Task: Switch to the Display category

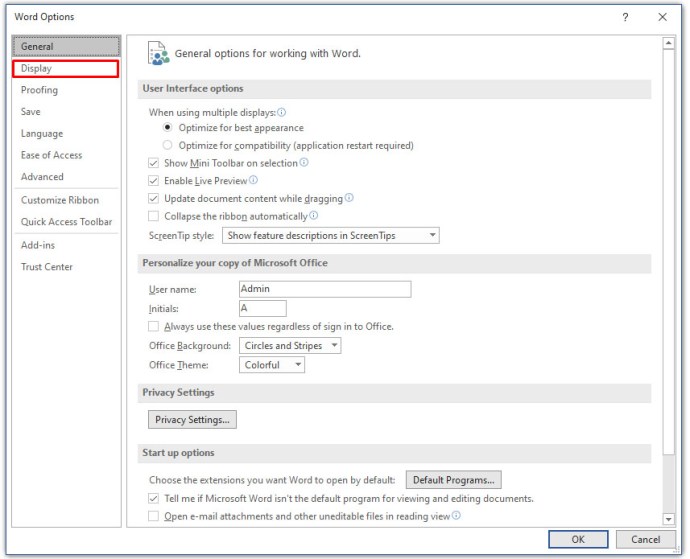Action: coord(66,69)
